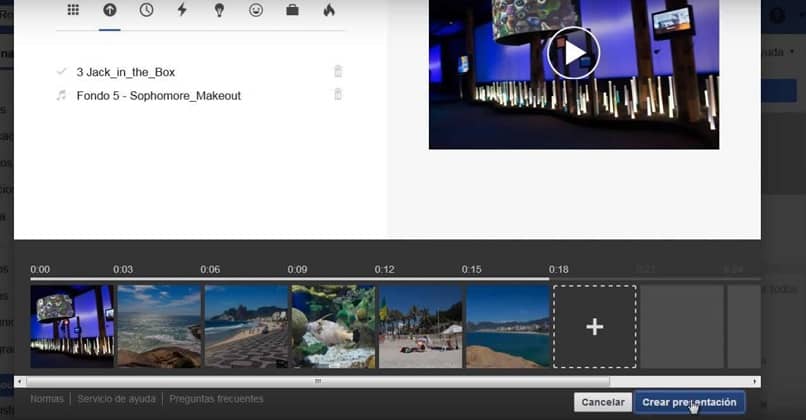Open the clock recent music tab
This screenshot has width=806, height=420.
(x=146, y=10)
